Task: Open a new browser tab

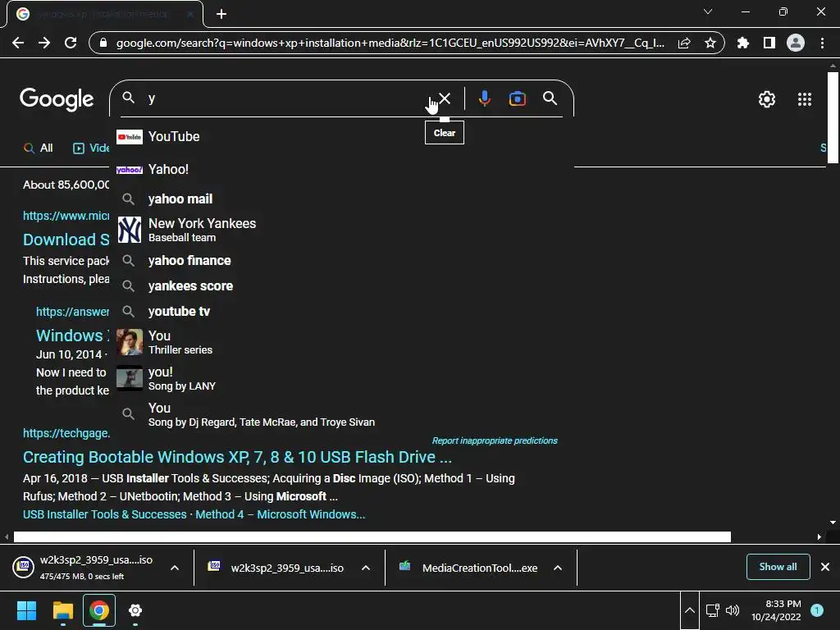Action: pyautogui.click(x=221, y=14)
